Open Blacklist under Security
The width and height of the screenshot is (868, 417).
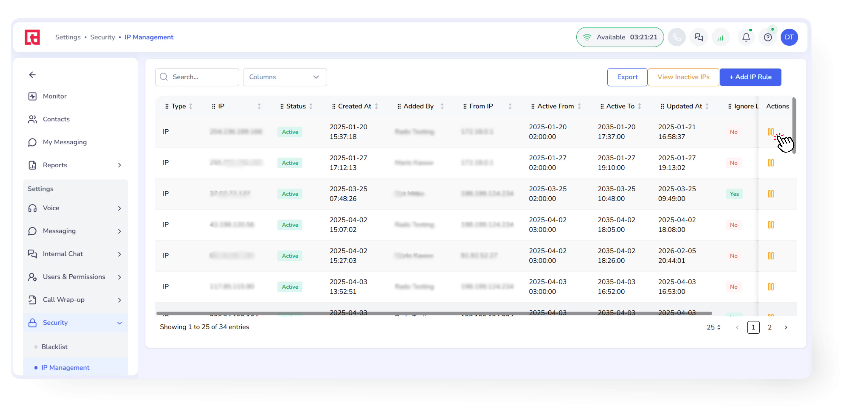click(54, 347)
